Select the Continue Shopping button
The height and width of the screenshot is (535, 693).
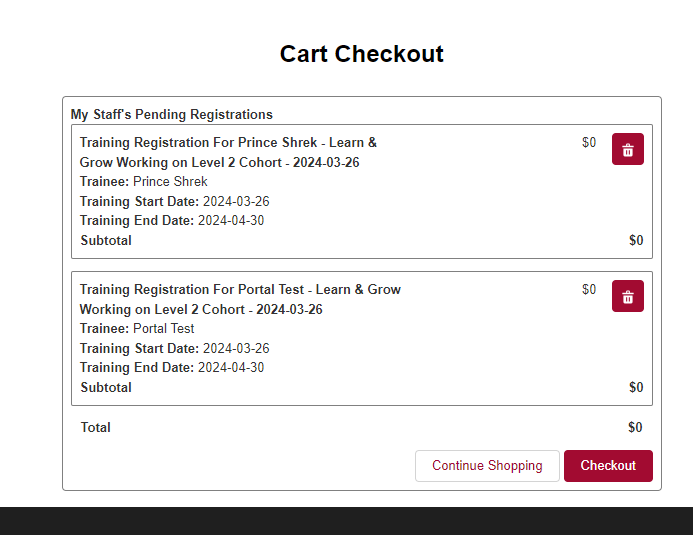[x=487, y=466]
